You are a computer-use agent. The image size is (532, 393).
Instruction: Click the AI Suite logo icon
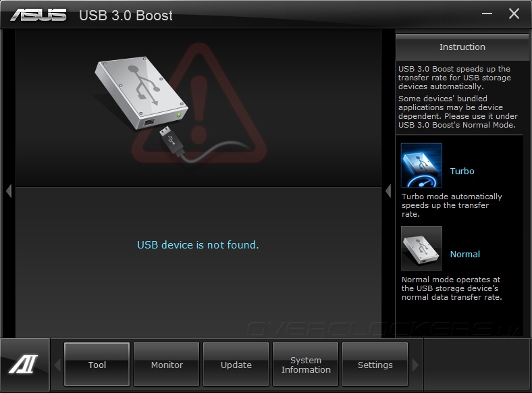[24, 365]
